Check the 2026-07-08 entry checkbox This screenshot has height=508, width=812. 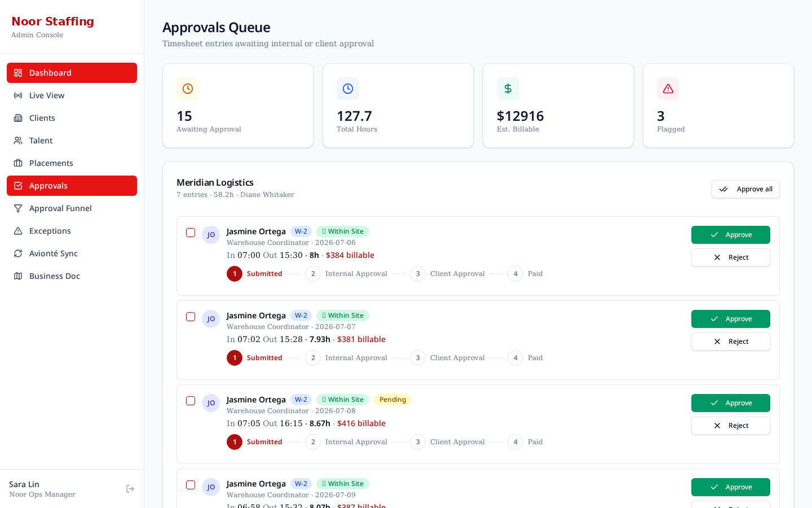point(191,401)
